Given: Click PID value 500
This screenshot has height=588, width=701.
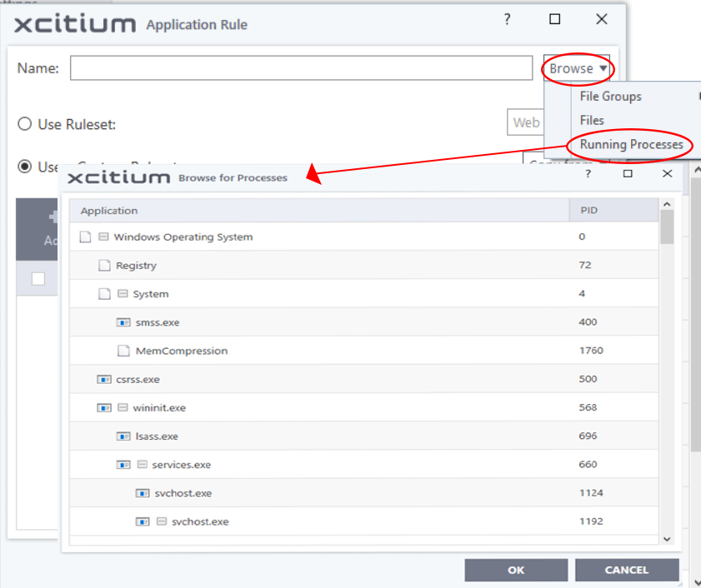Looking at the screenshot, I should [x=588, y=379].
